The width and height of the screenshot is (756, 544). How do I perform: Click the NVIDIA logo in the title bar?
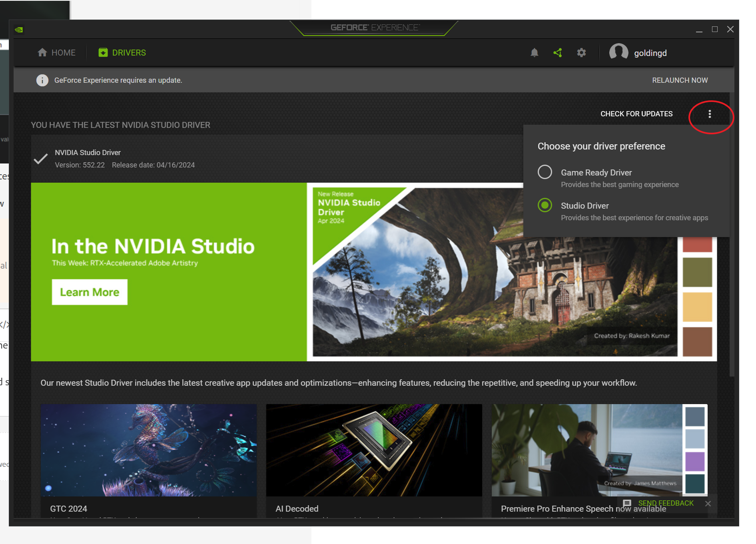click(19, 29)
